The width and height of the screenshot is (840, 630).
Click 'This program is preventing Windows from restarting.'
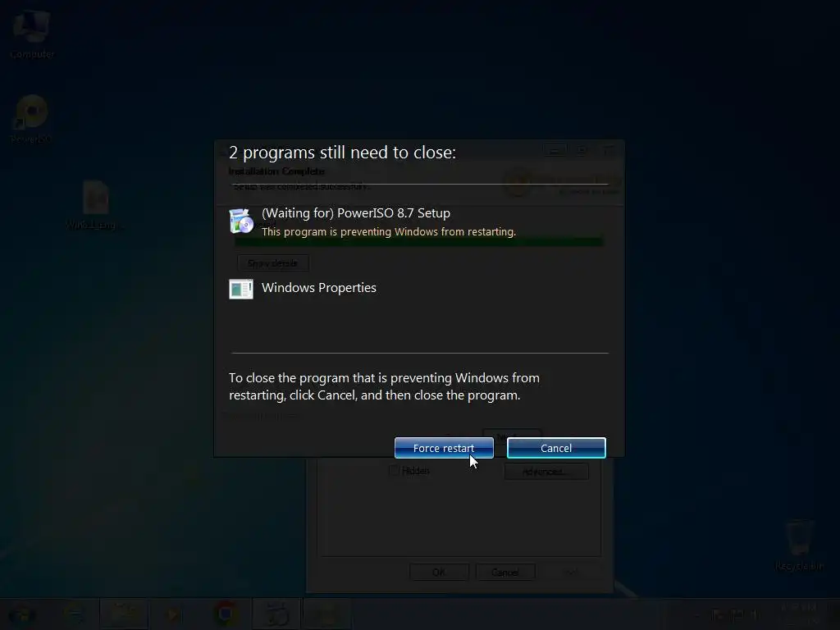pos(388,231)
